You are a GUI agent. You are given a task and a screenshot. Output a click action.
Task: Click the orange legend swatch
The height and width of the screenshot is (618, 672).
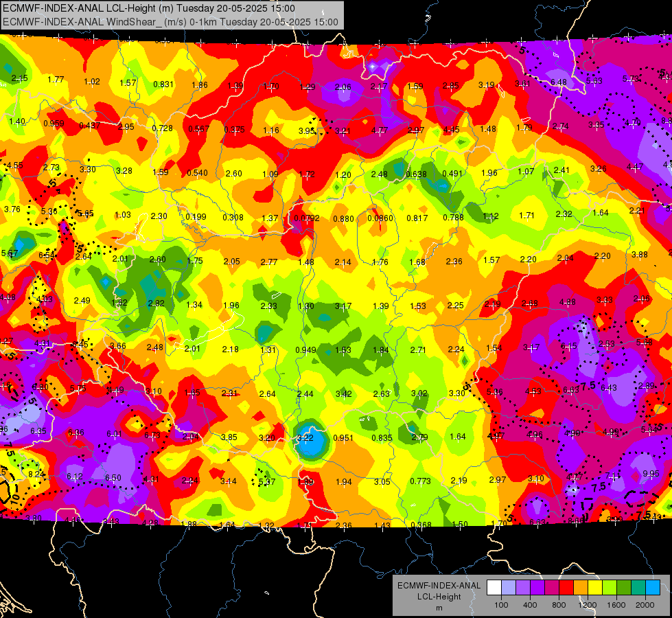(x=581, y=587)
